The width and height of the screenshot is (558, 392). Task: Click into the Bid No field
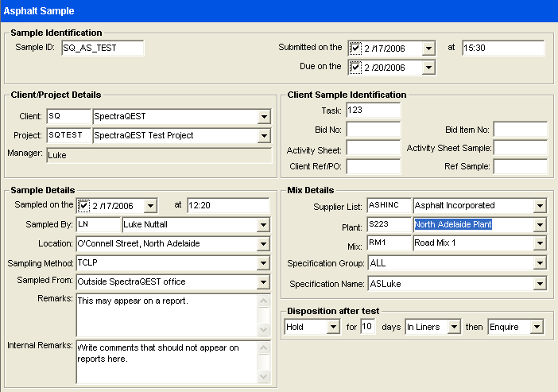click(x=373, y=130)
